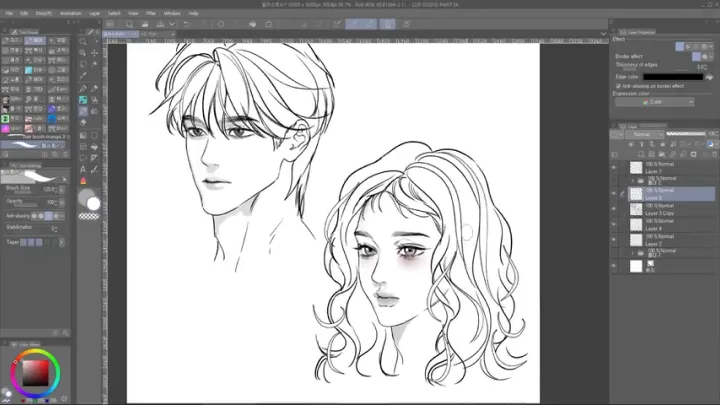Toggle Anti-aliasing on border effect checkbox
Viewport: 720px width, 405px height.
pos(618,86)
